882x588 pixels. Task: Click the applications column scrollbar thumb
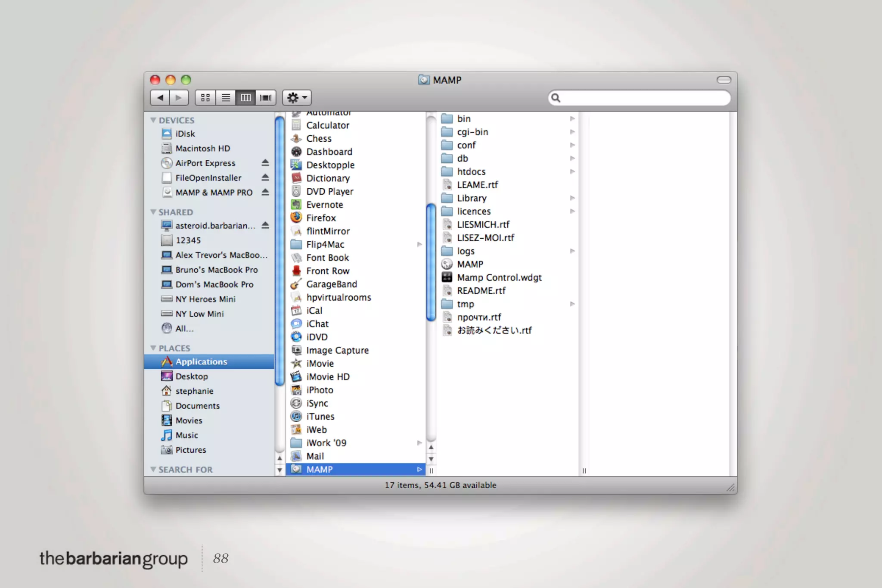pos(431,263)
